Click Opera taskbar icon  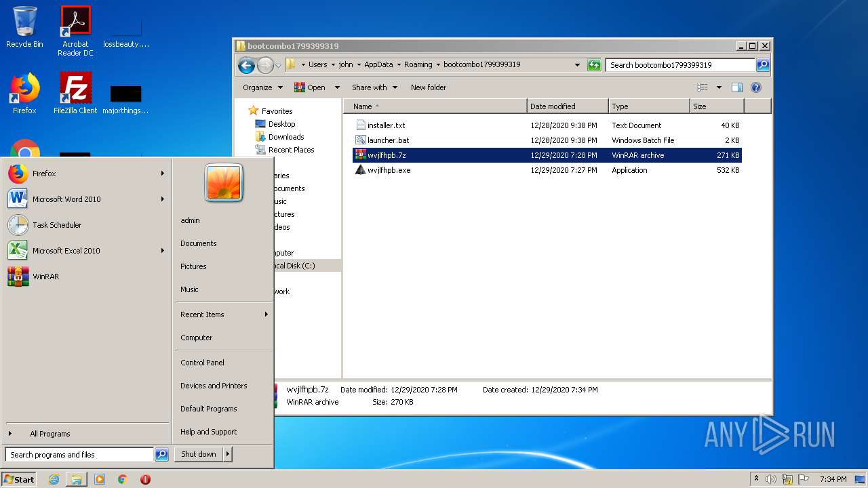(145, 479)
